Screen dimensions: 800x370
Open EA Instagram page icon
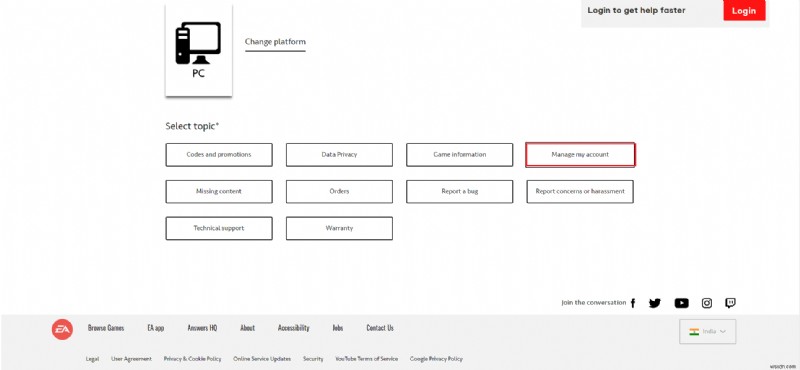[707, 303]
